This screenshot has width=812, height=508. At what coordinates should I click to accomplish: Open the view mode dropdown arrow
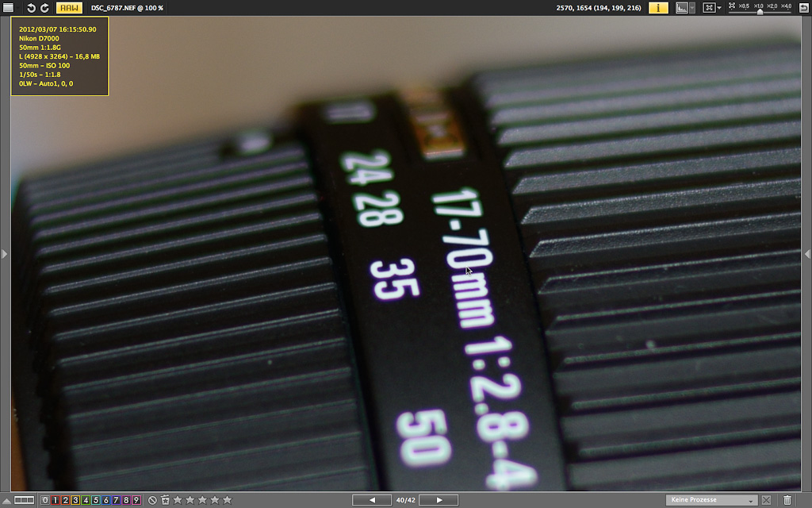click(x=19, y=8)
